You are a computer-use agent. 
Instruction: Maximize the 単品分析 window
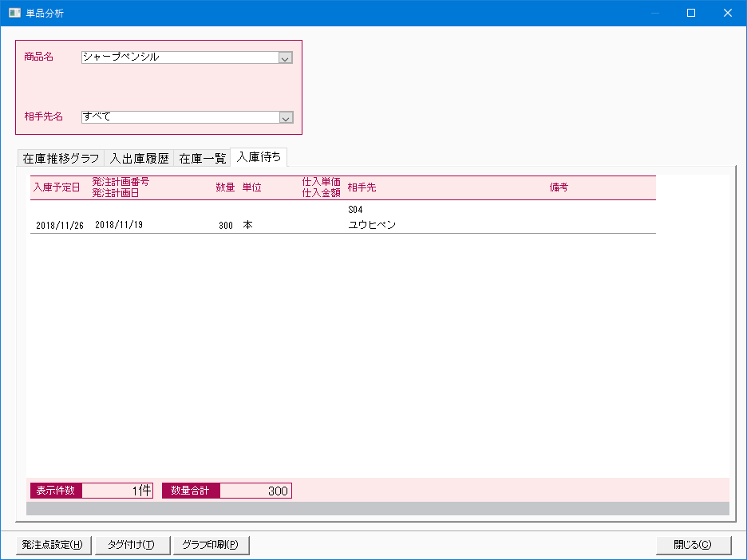coord(691,13)
